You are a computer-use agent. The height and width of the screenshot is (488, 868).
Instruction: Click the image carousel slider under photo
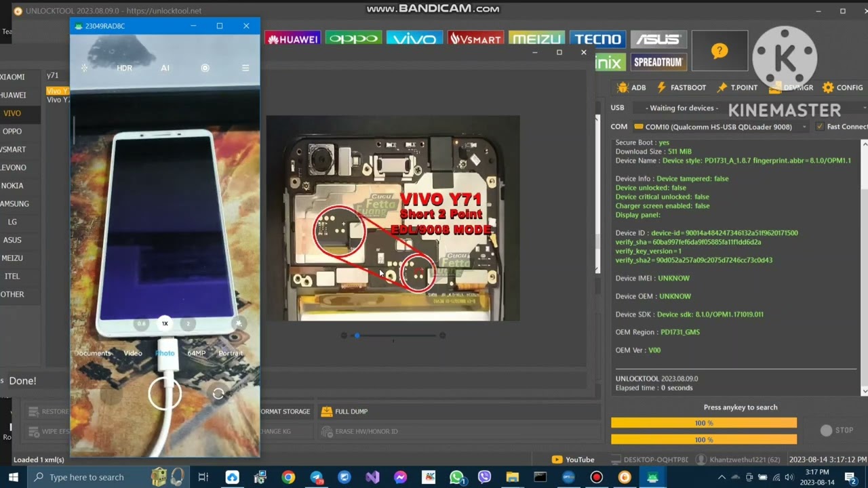[x=393, y=335]
